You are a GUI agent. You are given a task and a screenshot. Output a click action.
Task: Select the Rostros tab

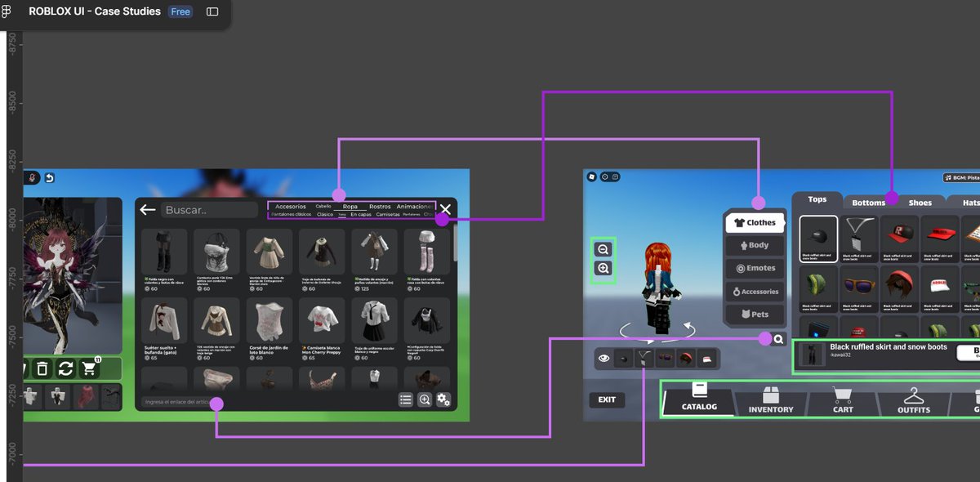click(x=380, y=207)
